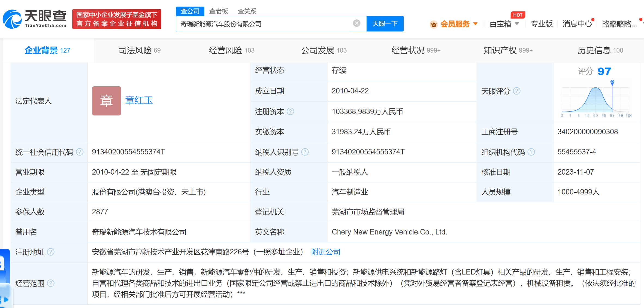
Task: Click registered capital 103368.9839万人民币
Action: pyautogui.click(x=367, y=112)
